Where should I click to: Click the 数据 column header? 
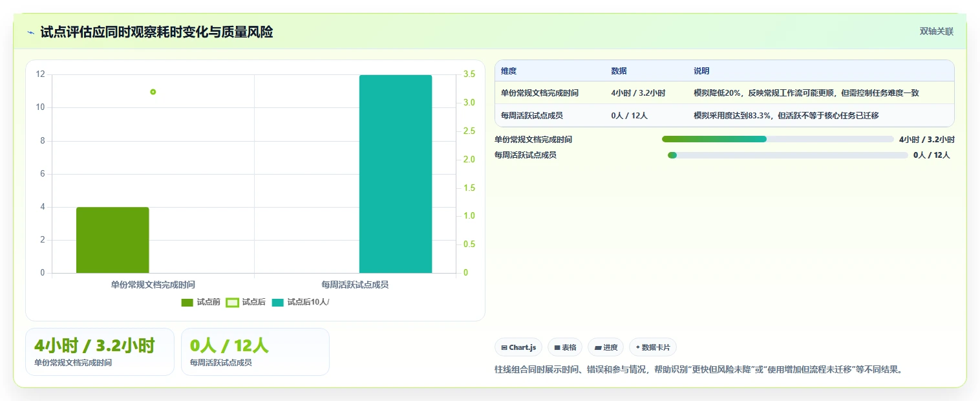tap(619, 71)
